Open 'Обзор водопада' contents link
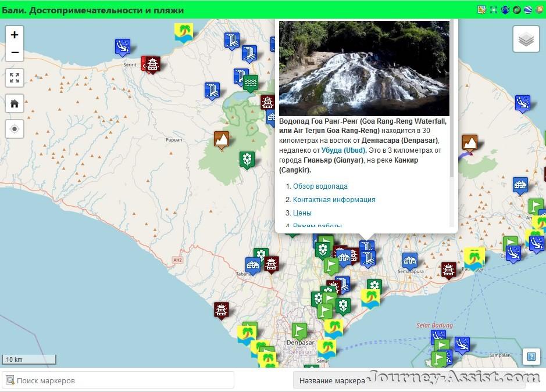 tap(320, 186)
